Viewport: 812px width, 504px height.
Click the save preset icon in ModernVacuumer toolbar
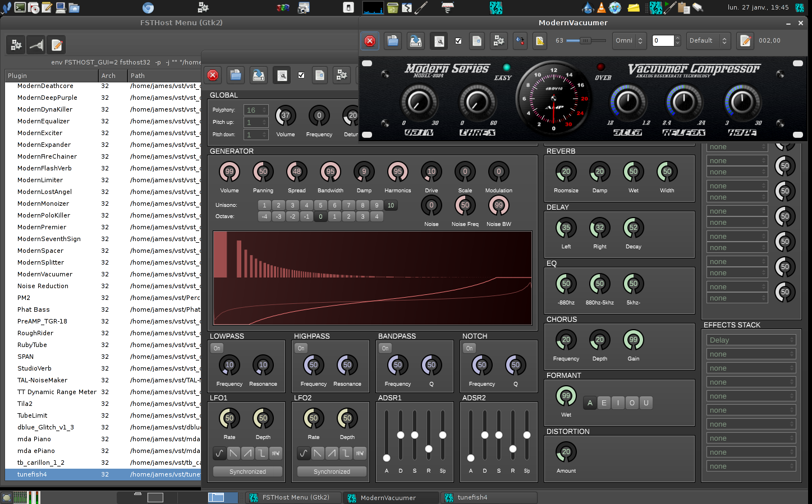pos(416,41)
